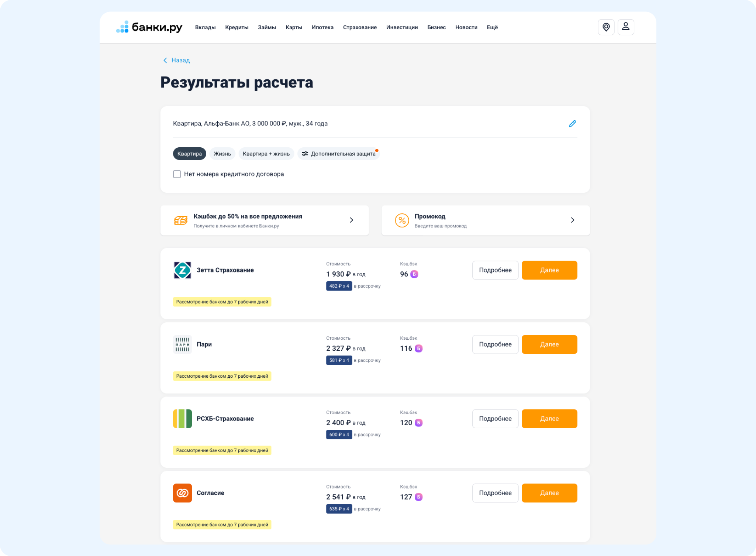756x556 pixels.
Task: Click the Согласие company logo
Action: pyautogui.click(x=182, y=493)
